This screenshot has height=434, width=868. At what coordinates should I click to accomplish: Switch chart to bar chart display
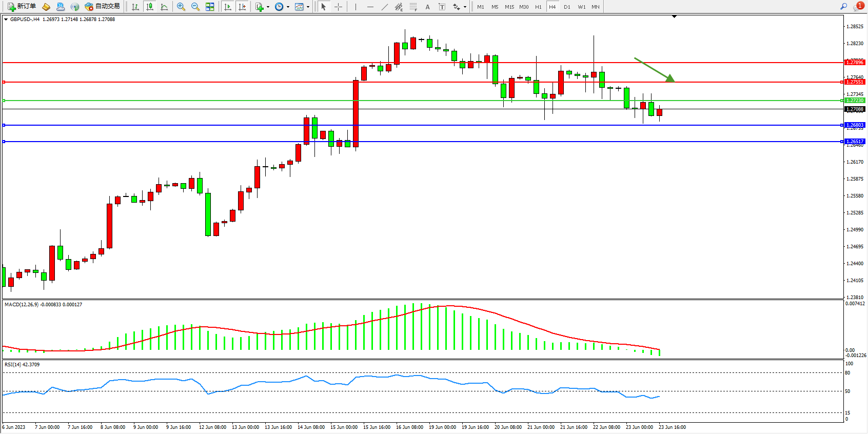[135, 7]
